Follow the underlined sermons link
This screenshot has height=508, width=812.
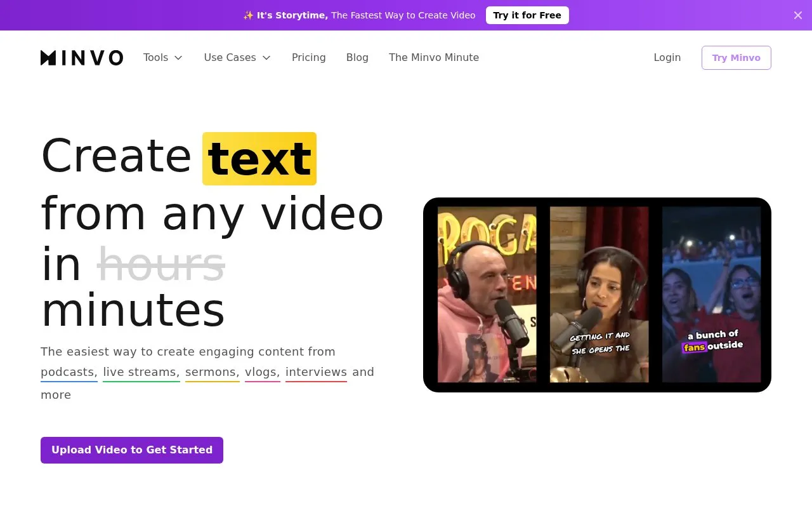point(213,372)
